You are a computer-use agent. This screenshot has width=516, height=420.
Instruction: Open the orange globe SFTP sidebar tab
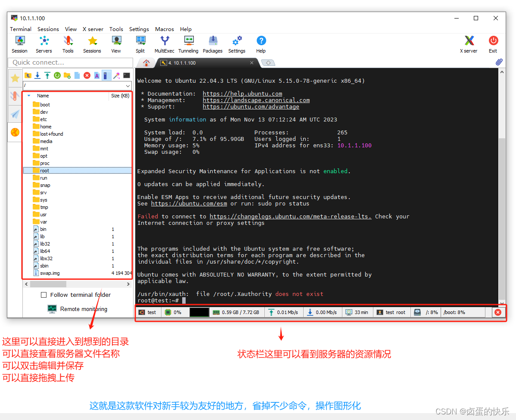pos(15,132)
